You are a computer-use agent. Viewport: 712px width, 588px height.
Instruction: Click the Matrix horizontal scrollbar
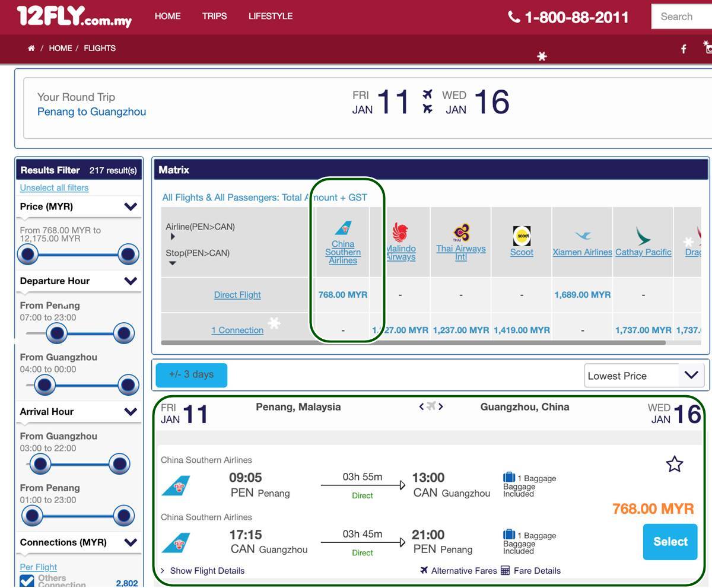coord(414,343)
